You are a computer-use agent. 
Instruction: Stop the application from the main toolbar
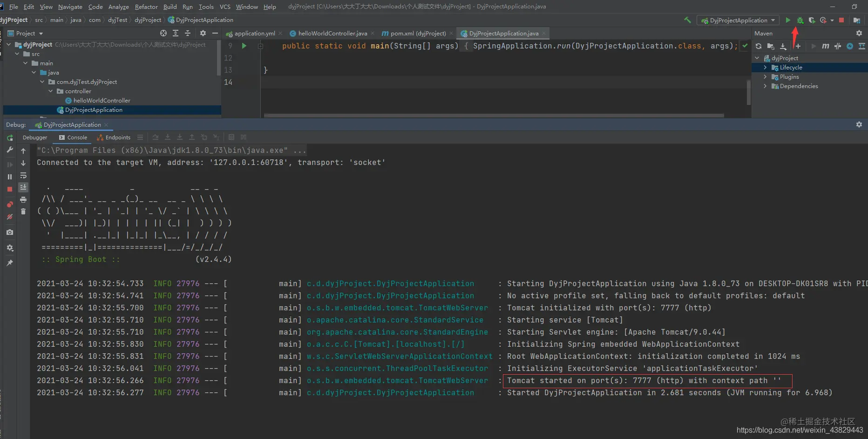tap(841, 20)
